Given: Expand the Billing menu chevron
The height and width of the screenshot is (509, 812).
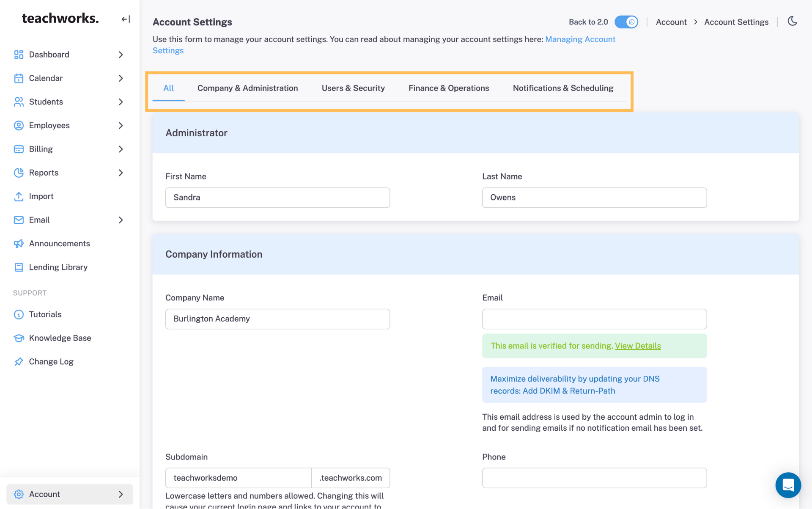Looking at the screenshot, I should 121,149.
